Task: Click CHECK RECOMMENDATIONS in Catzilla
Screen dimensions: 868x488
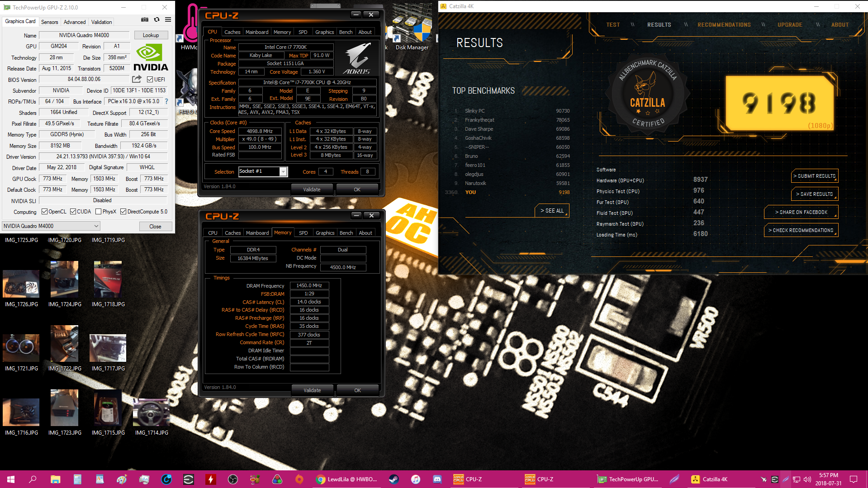Action: (801, 230)
